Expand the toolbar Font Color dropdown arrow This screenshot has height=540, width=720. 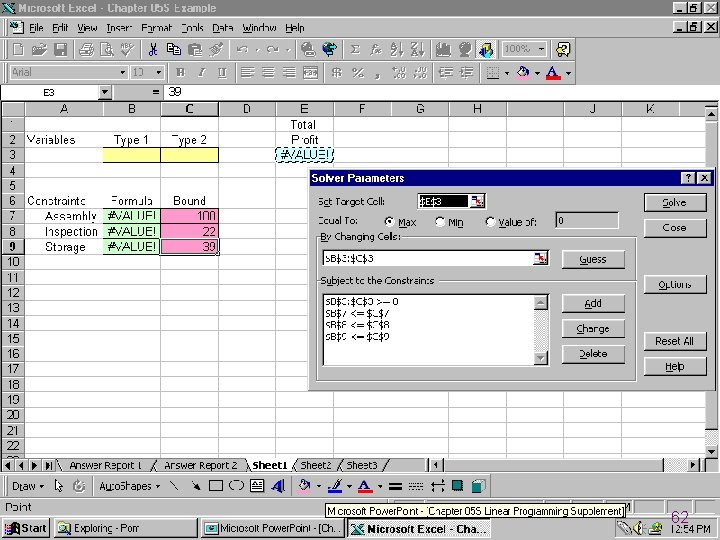[568, 73]
